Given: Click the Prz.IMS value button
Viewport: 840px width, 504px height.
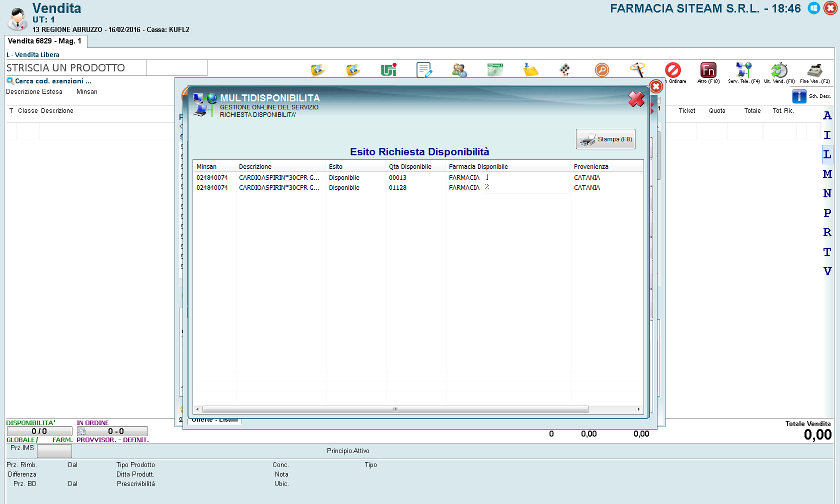Looking at the screenshot, I should click(54, 451).
